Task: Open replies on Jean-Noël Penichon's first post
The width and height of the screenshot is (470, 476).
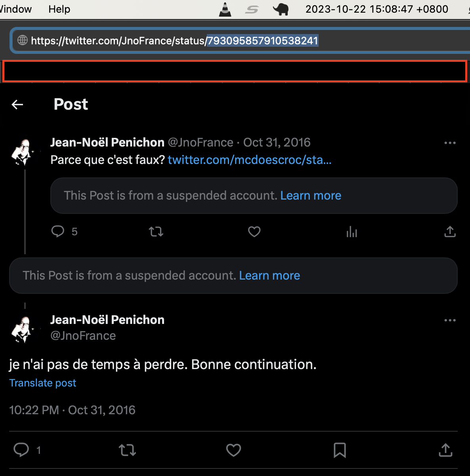Action: click(58, 232)
